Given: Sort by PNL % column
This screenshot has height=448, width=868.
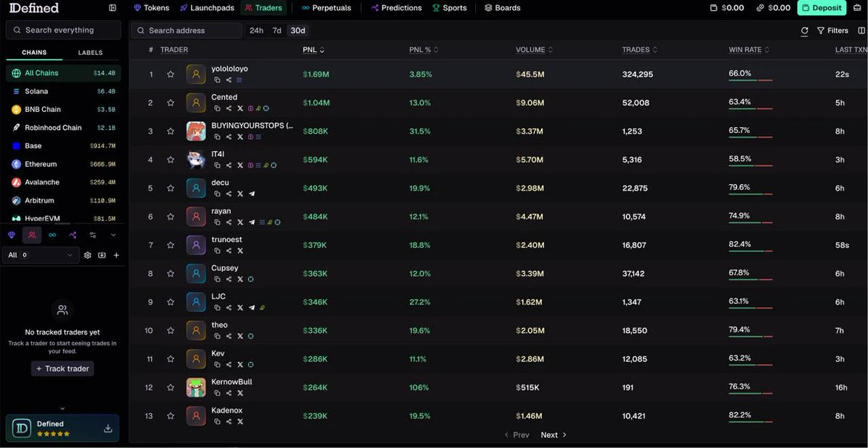Looking at the screenshot, I should click(424, 50).
